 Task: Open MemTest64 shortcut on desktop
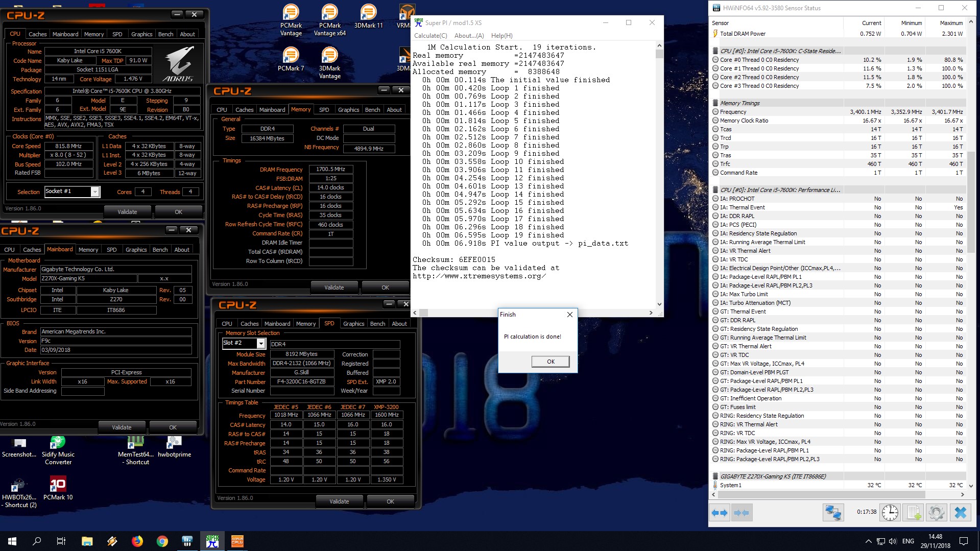point(135,450)
